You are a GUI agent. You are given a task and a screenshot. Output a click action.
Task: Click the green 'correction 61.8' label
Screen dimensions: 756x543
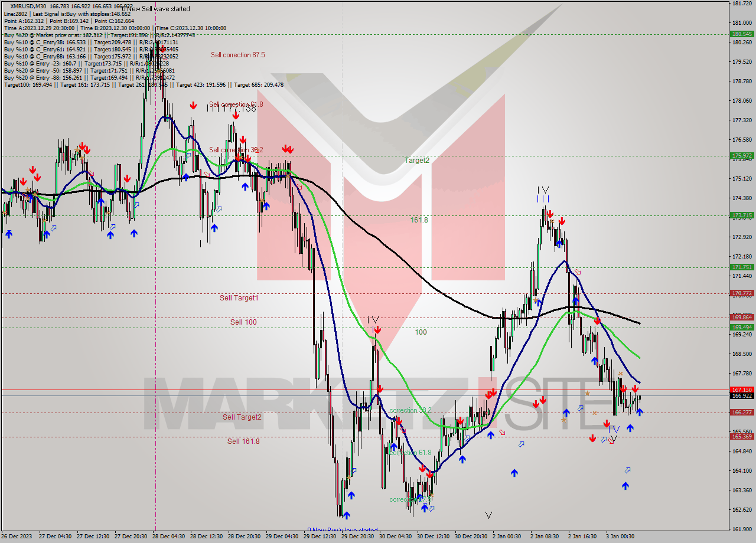pyautogui.click(x=410, y=453)
